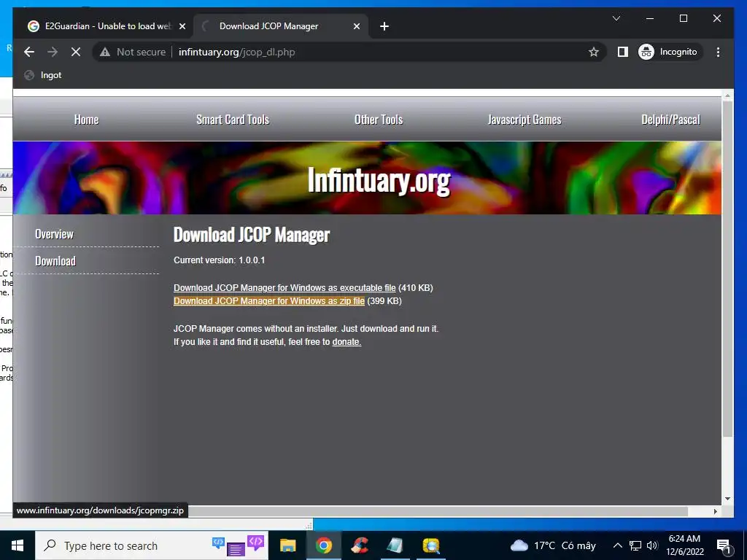
Task: Click the page vertical scrollbar thumb
Action: (727, 269)
